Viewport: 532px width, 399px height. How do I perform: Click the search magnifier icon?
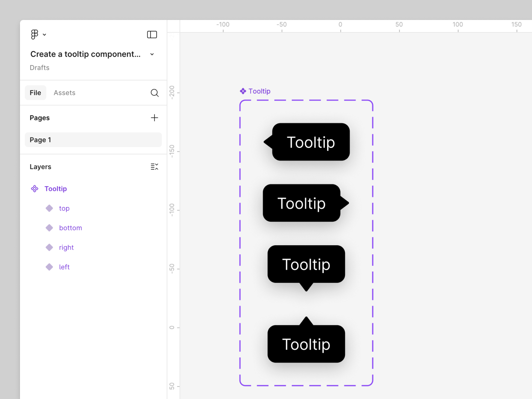[155, 93]
